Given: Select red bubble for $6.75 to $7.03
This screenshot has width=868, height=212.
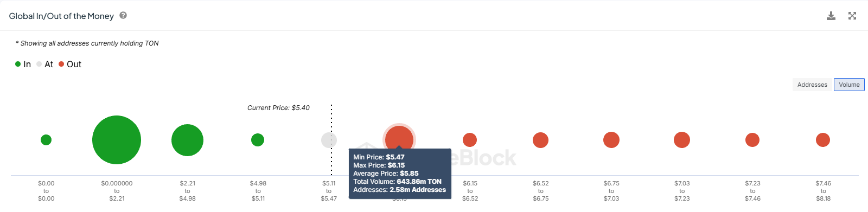Looking at the screenshot, I should (x=611, y=140).
